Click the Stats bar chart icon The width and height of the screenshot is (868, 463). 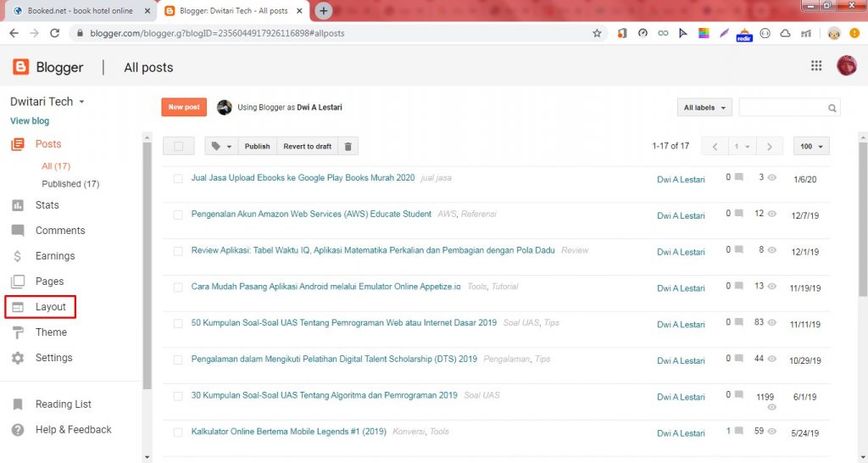[18, 205]
